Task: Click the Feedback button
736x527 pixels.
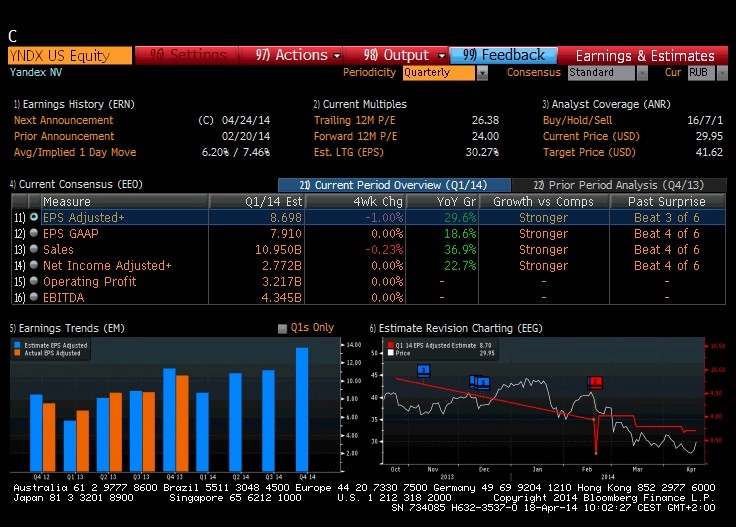Action: coord(504,55)
